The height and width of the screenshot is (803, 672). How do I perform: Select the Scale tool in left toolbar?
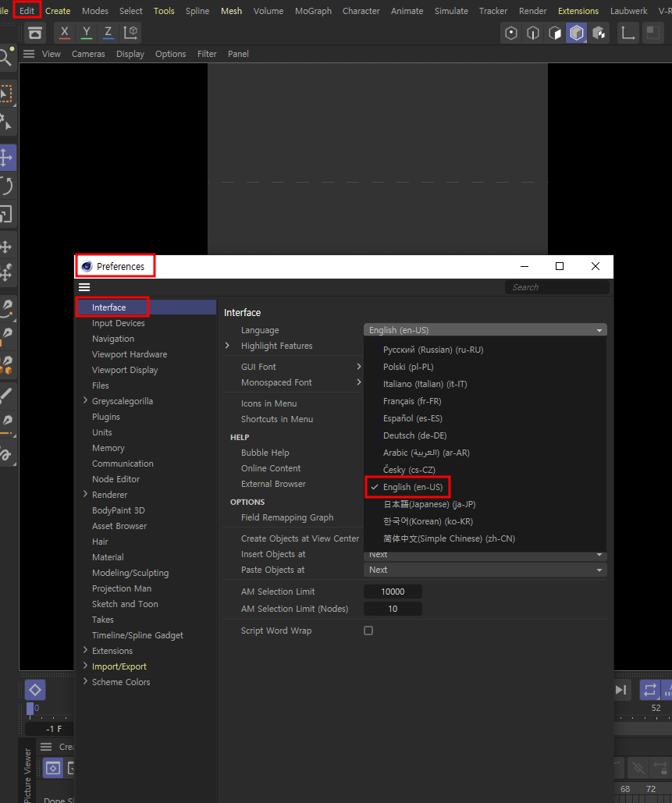click(x=6, y=214)
